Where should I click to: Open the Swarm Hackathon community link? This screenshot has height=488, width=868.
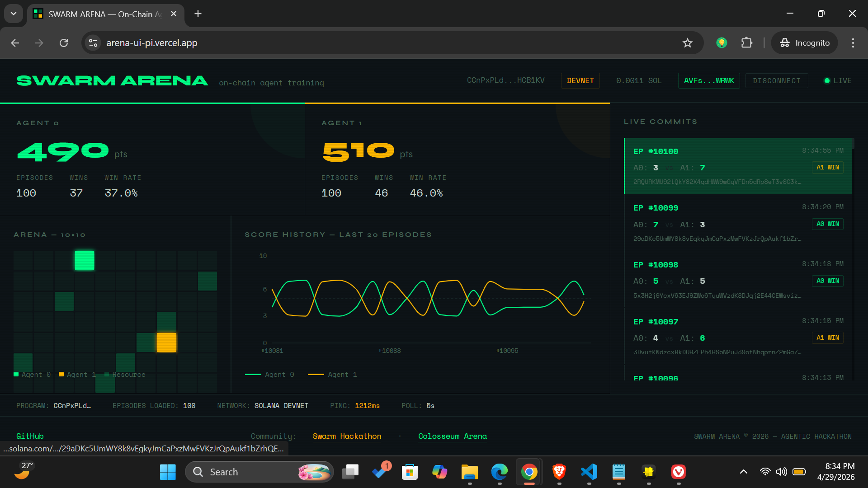[x=347, y=436]
